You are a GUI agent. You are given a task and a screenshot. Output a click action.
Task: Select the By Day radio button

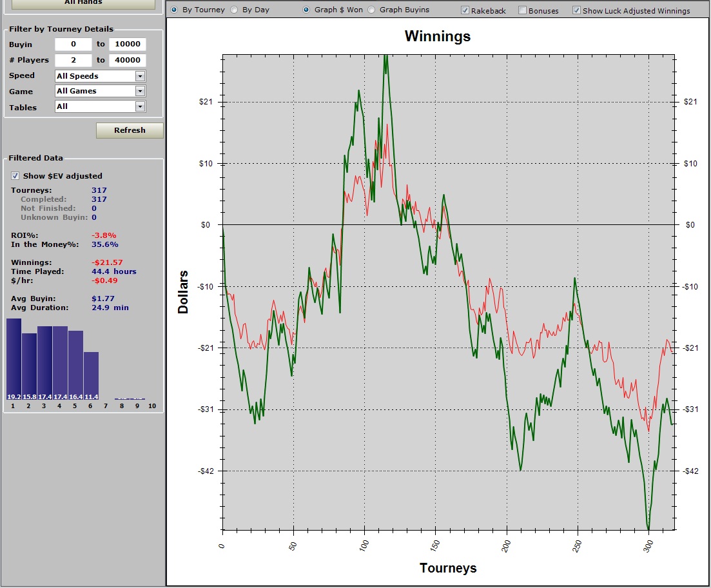point(235,10)
